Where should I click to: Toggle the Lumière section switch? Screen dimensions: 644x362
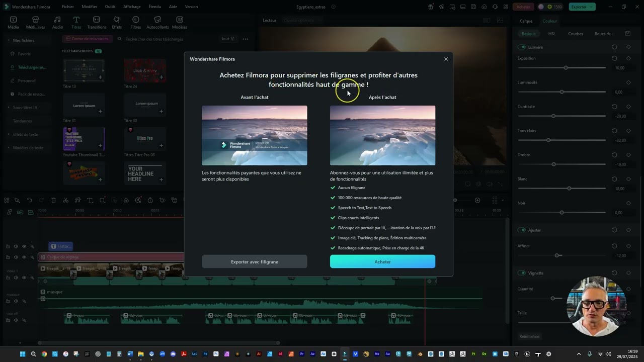coord(522,47)
